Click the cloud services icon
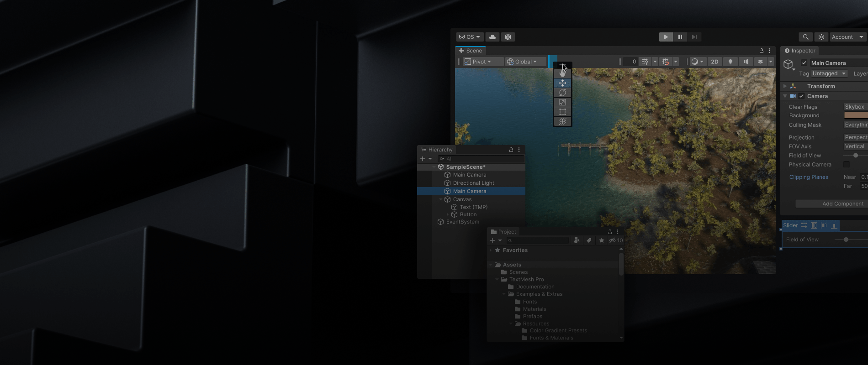 pyautogui.click(x=492, y=37)
